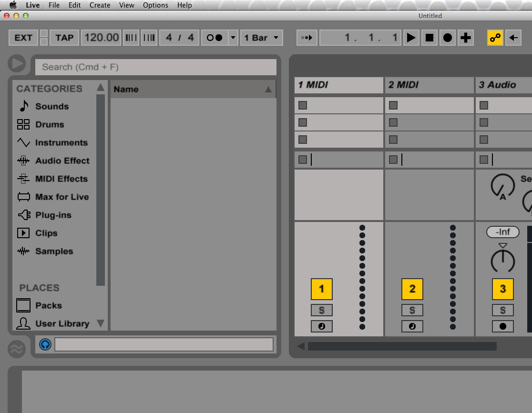Solo track 2 with S button
Screen dimensions: 532x413
click(412, 310)
